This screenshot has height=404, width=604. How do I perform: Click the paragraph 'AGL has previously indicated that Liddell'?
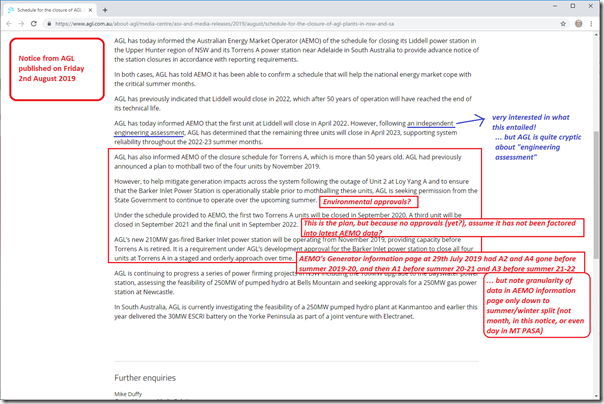pyautogui.click(x=293, y=103)
